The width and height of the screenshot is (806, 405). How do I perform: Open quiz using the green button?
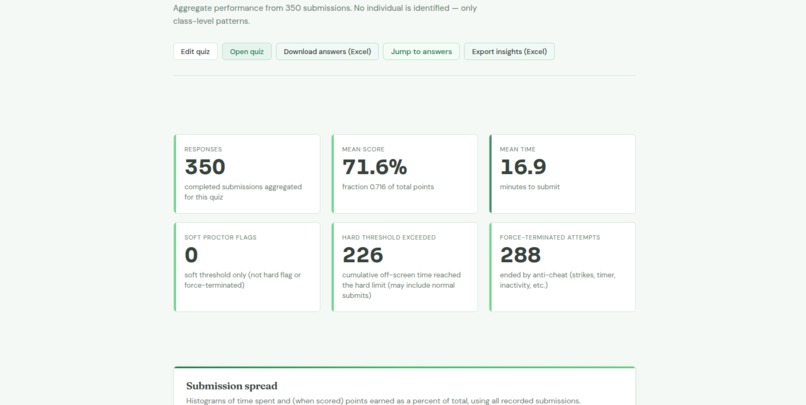(x=247, y=51)
